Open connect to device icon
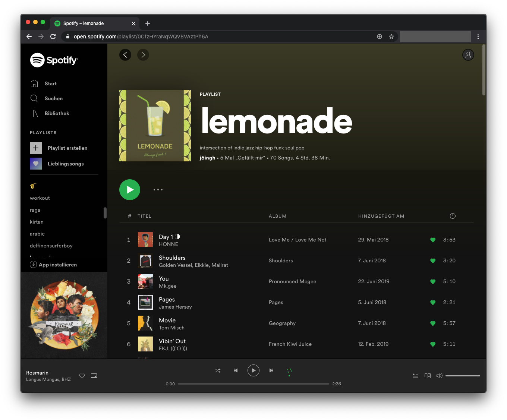507x420 pixels. 428,376
